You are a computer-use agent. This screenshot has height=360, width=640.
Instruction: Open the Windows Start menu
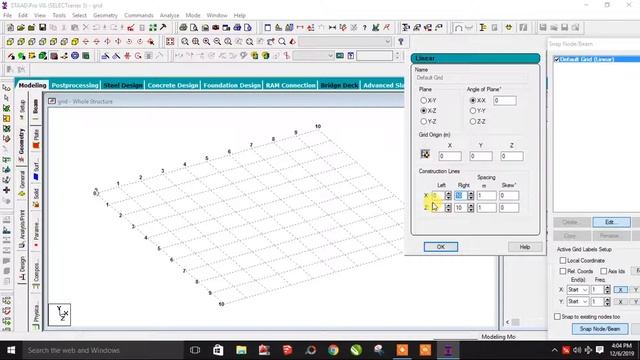(x=11, y=350)
